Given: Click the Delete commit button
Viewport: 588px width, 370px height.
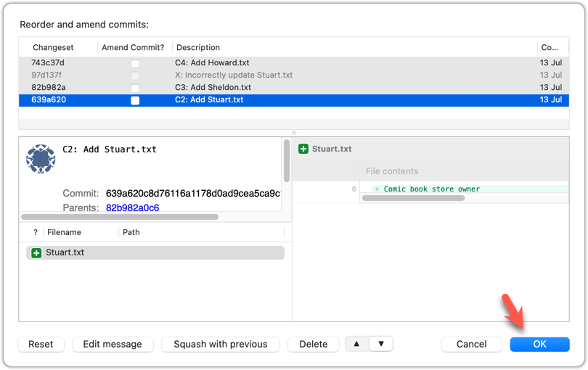Looking at the screenshot, I should point(314,344).
